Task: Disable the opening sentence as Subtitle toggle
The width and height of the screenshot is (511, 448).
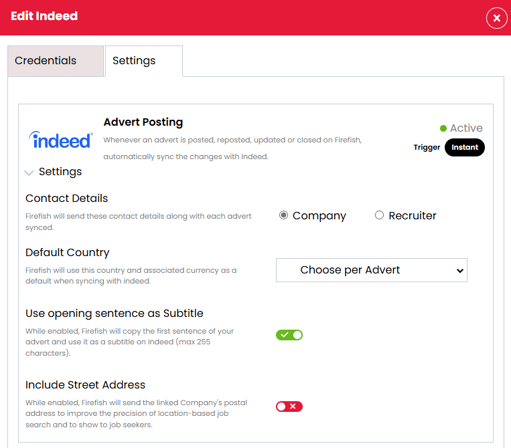Action: pyautogui.click(x=289, y=335)
